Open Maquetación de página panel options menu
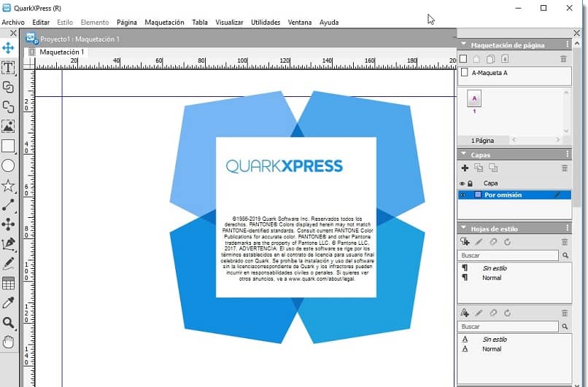 tap(567, 44)
